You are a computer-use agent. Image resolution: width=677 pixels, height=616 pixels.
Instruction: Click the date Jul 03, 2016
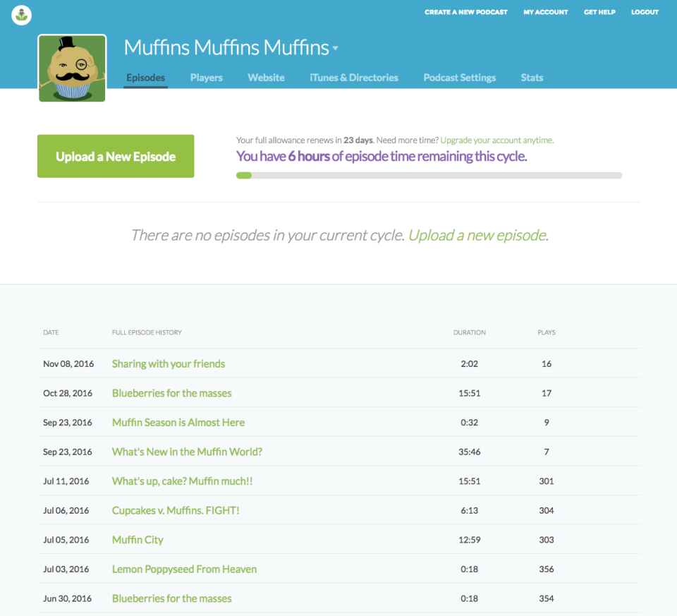[66, 569]
